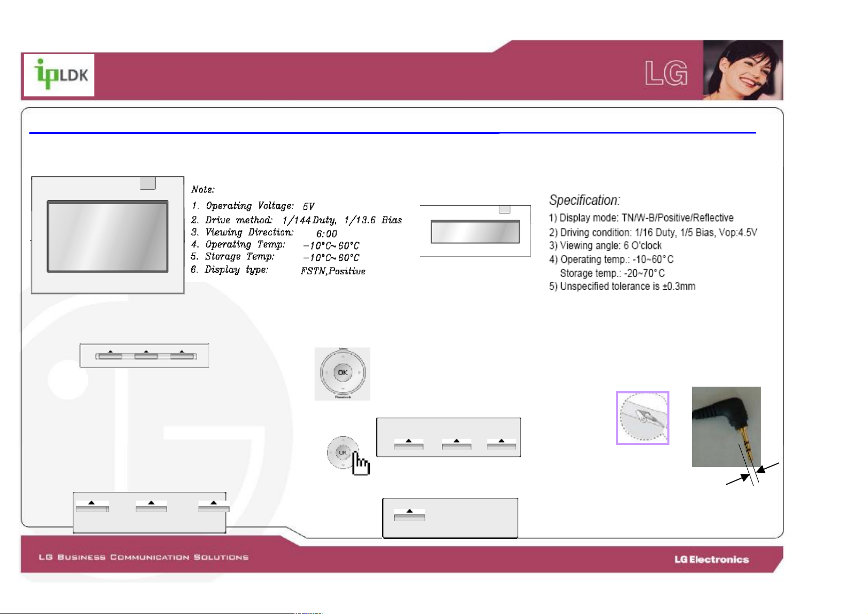Click the single up-arrow soft key in the bottom right-hand panel
This screenshot has height=614, width=868.
[x=410, y=515]
